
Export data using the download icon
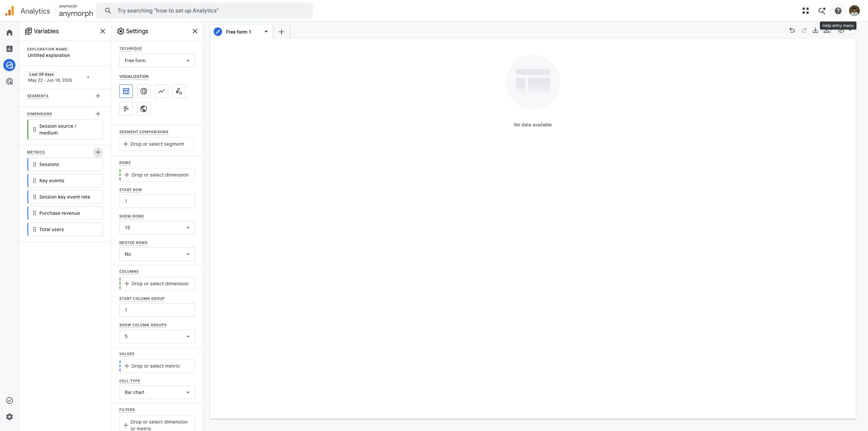(x=815, y=30)
